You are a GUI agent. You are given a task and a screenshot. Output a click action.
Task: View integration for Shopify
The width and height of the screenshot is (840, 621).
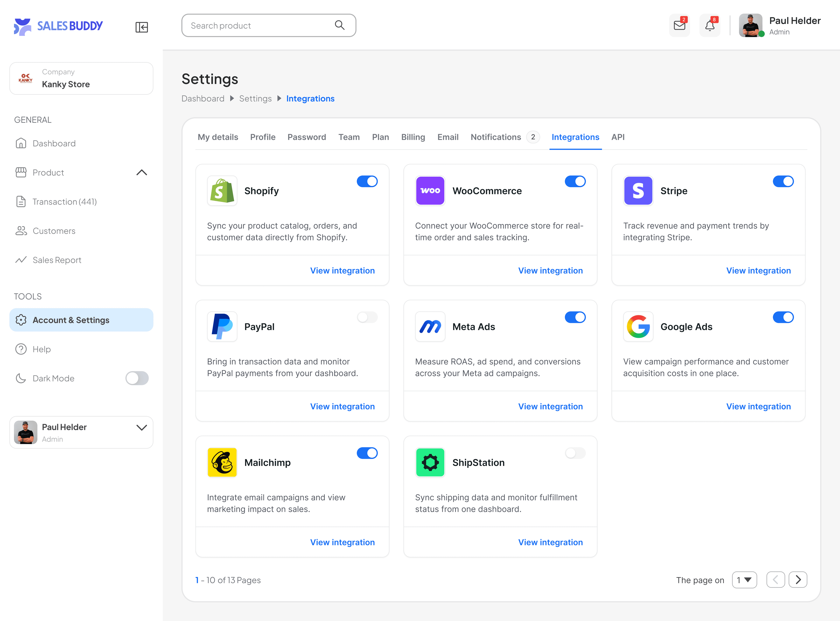343,271
